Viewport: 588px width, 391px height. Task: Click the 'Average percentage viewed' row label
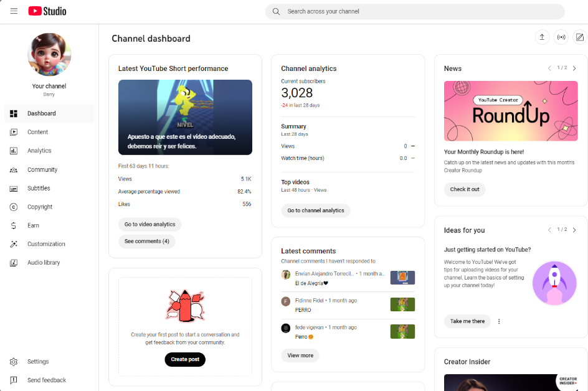click(149, 192)
